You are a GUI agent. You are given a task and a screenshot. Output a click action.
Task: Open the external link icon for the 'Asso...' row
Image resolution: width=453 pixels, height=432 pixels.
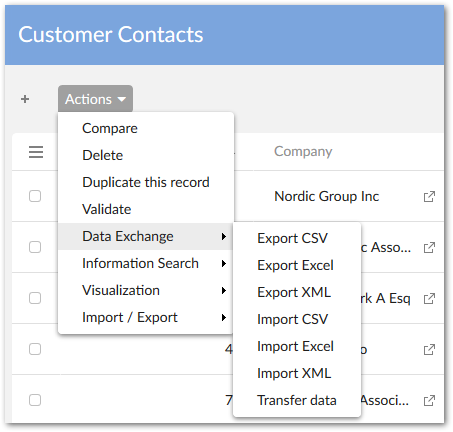pyautogui.click(x=429, y=248)
